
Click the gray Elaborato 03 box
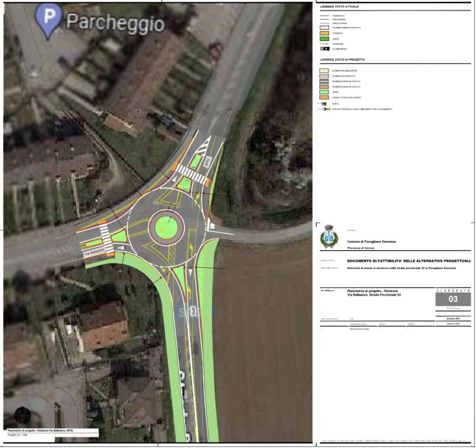click(x=453, y=299)
